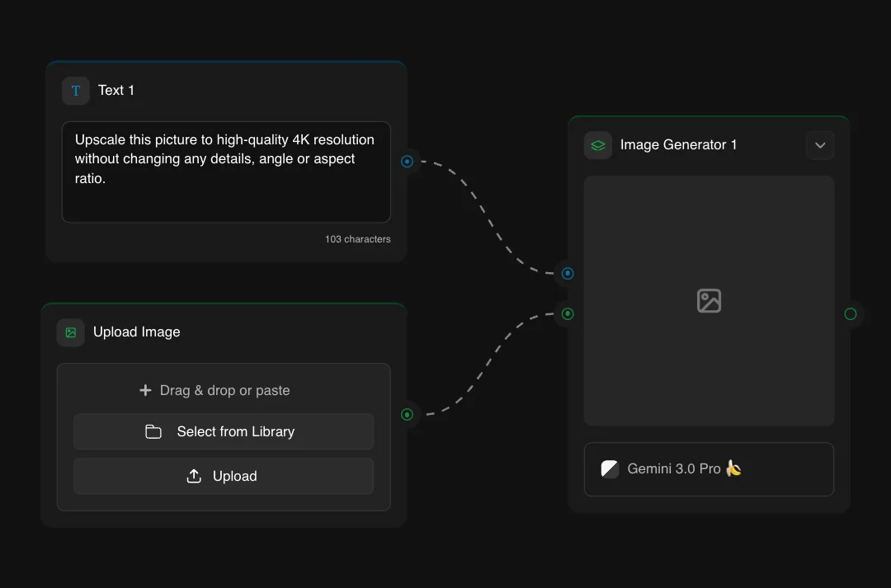Click the layers icon on Image Generator 1
Image resolution: width=891 pixels, height=588 pixels.
[x=597, y=144]
